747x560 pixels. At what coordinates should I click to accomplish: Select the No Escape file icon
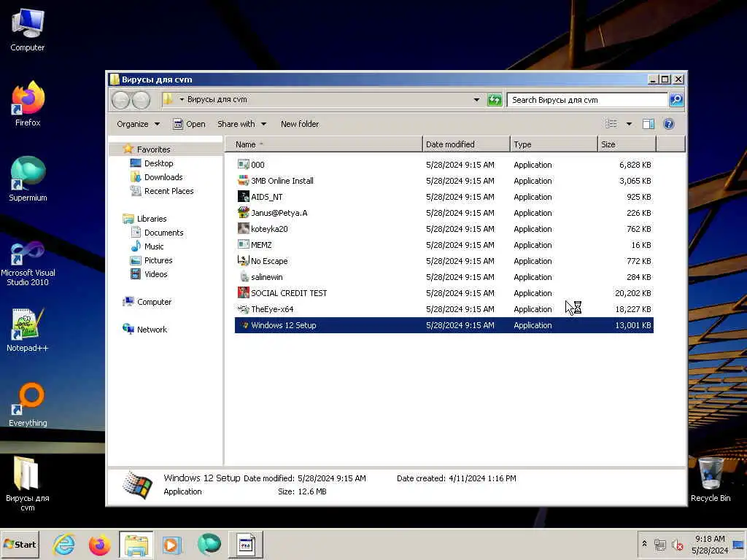[x=244, y=261]
